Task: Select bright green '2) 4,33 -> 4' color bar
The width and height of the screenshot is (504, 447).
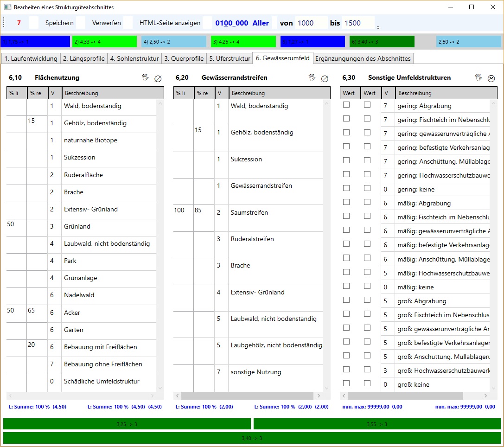Action: 104,42
